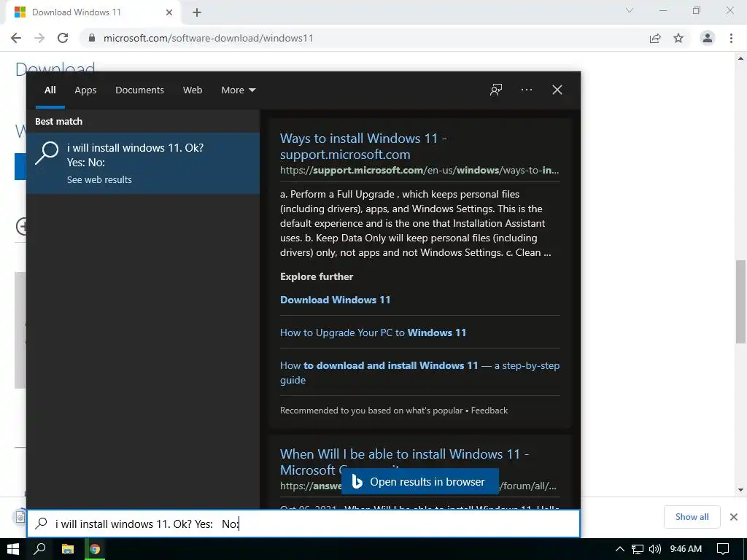Share this page via share icon

655,38
